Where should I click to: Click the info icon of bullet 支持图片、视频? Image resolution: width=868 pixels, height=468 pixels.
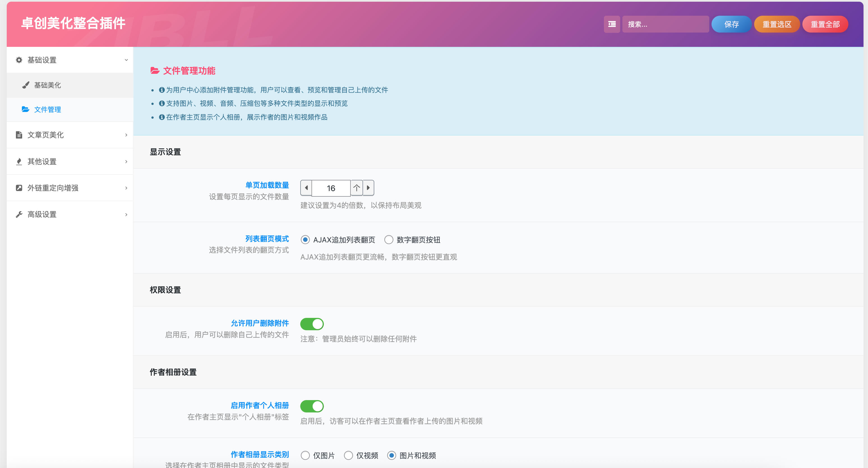coord(162,104)
